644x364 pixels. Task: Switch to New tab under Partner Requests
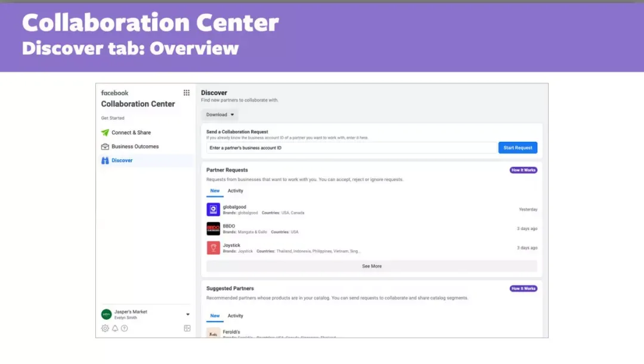[x=215, y=191]
